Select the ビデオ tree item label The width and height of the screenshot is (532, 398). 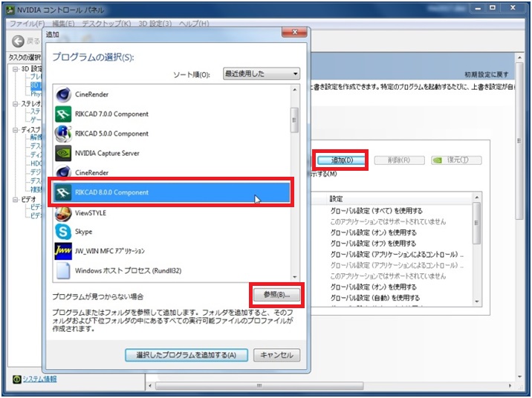coord(28,199)
